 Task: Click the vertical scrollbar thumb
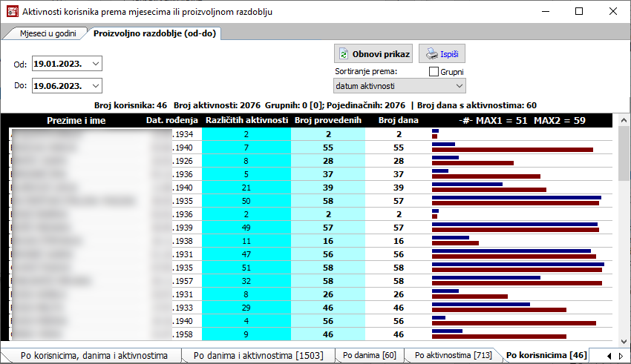tap(624, 153)
